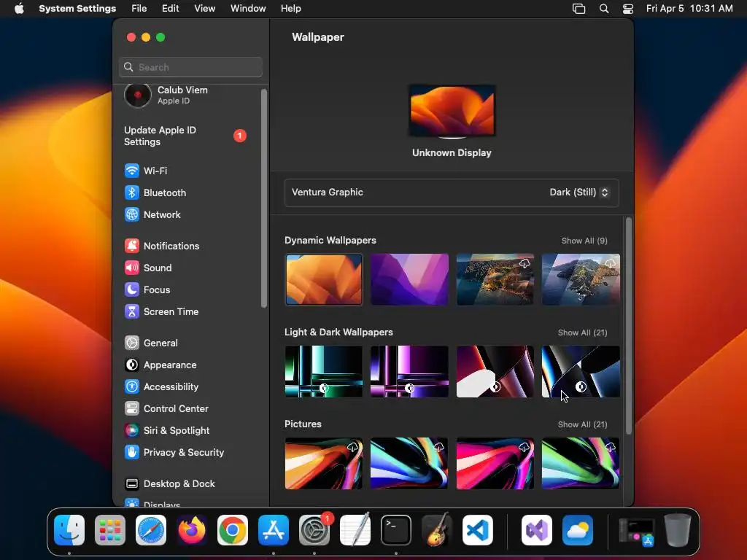Click Stage Manager icon in menu bar
Screen dimensions: 747x560
pyautogui.click(x=578, y=9)
